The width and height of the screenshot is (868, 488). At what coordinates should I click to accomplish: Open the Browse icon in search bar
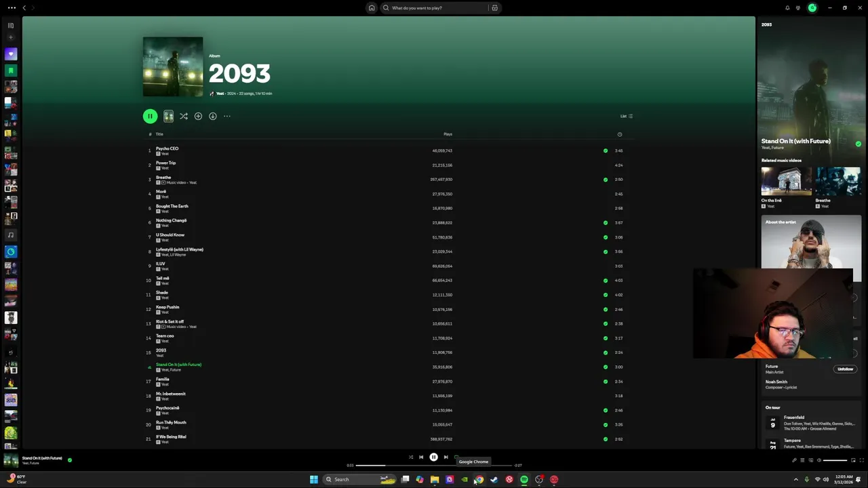(x=494, y=7)
